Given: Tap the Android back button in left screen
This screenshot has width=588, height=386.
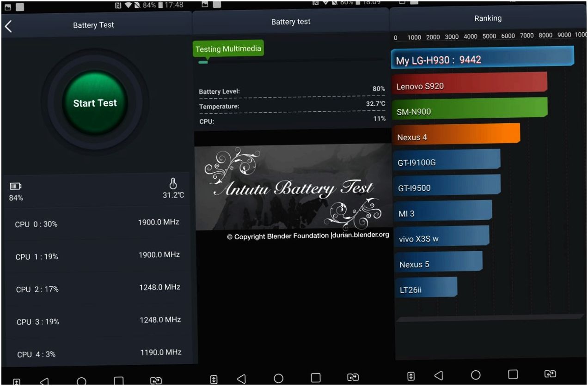Looking at the screenshot, I should [x=44, y=381].
